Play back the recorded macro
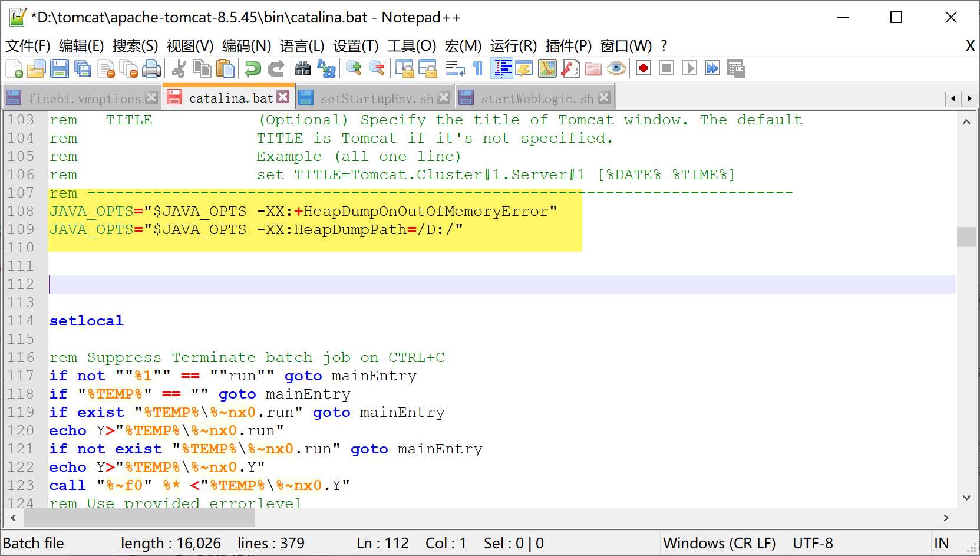This screenshot has width=980, height=556. pyautogui.click(x=689, y=69)
